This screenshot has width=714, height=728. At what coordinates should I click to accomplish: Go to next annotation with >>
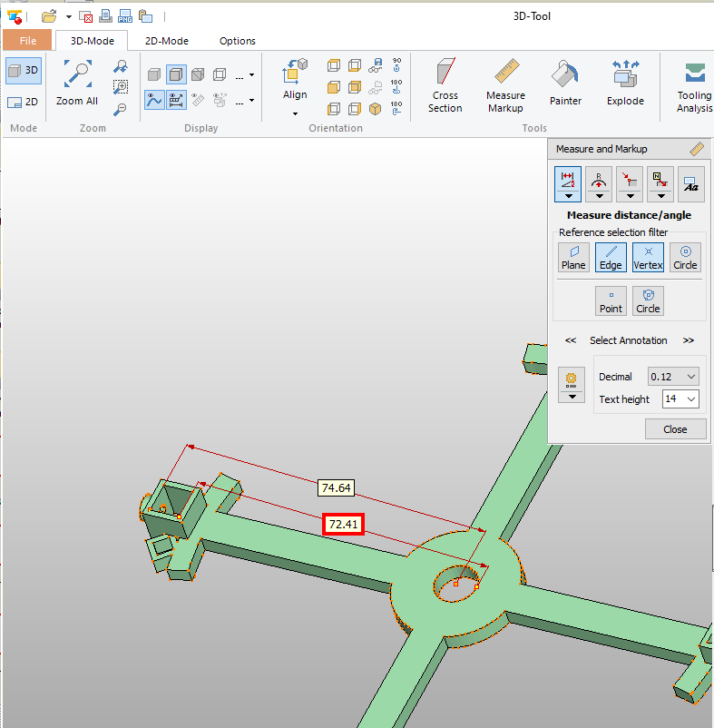tap(689, 340)
